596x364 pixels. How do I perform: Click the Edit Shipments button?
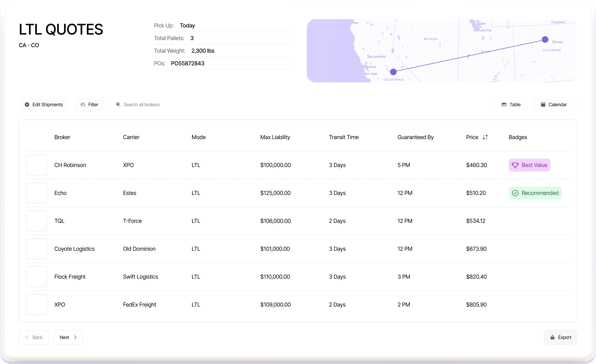click(44, 104)
